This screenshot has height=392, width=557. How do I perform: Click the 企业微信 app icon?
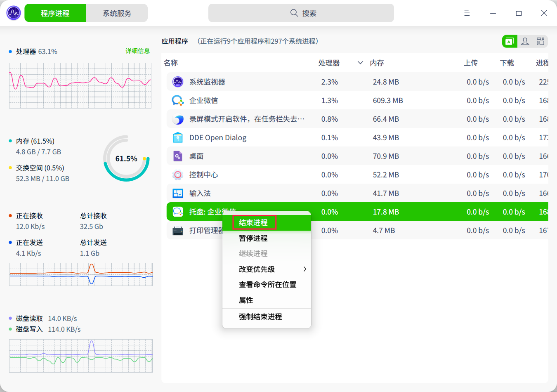coord(177,101)
